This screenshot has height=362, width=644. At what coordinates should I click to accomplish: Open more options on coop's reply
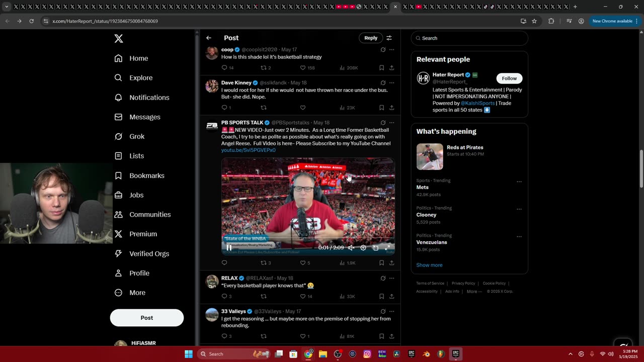click(391, 50)
